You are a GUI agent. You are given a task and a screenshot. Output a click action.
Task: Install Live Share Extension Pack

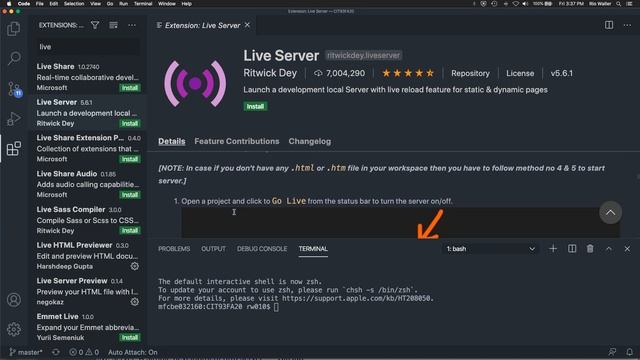tap(130, 159)
